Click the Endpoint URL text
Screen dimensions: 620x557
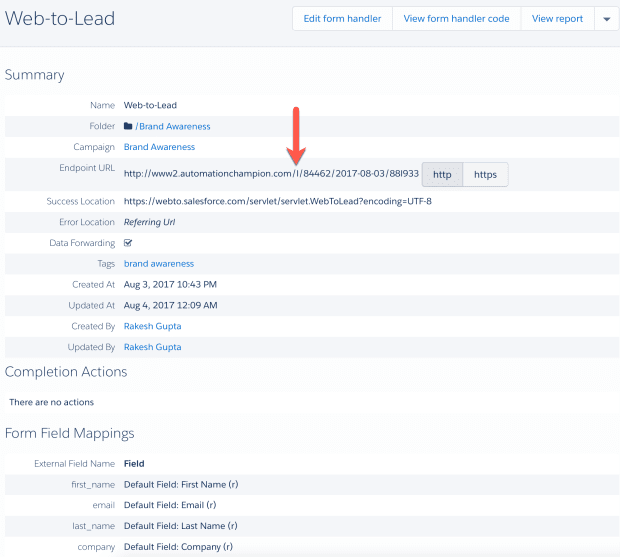pyautogui.click(x=270, y=175)
